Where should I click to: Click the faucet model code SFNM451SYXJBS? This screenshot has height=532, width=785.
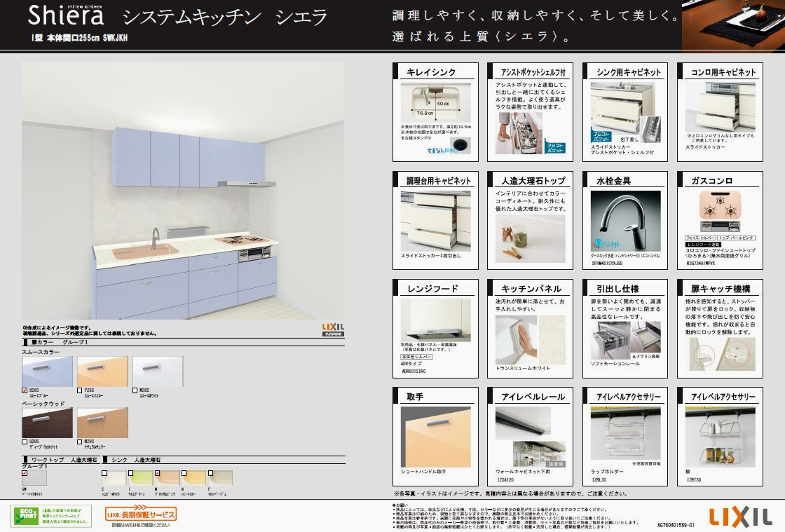pyautogui.click(x=607, y=264)
